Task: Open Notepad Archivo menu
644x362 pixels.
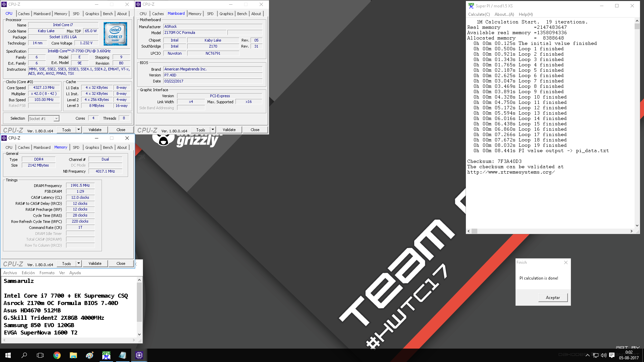Action: coord(10,273)
